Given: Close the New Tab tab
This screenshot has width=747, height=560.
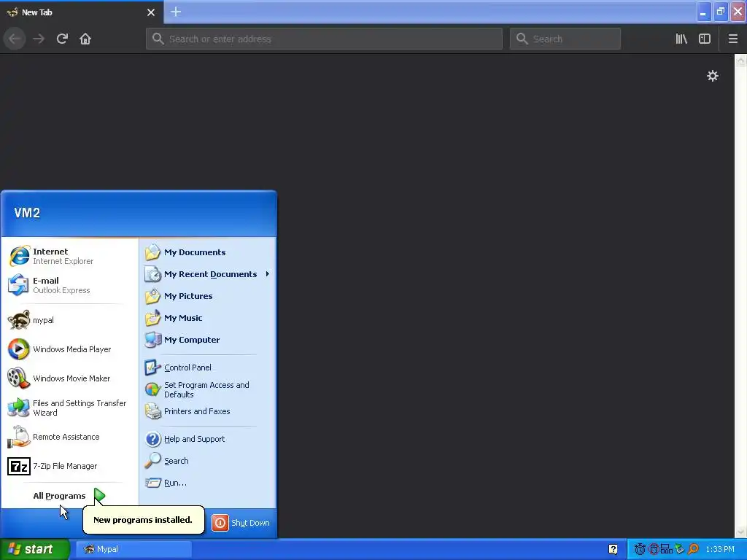Looking at the screenshot, I should (x=151, y=12).
